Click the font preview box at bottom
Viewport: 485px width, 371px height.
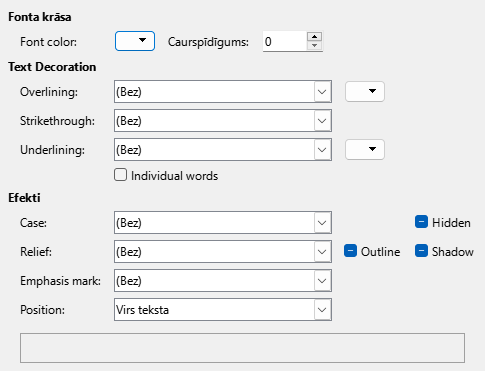coord(242,348)
